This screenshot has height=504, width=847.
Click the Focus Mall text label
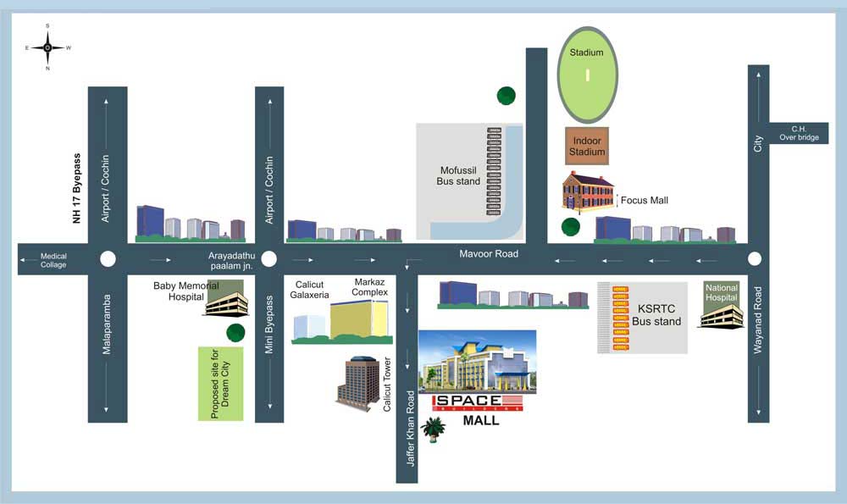pyautogui.click(x=645, y=201)
